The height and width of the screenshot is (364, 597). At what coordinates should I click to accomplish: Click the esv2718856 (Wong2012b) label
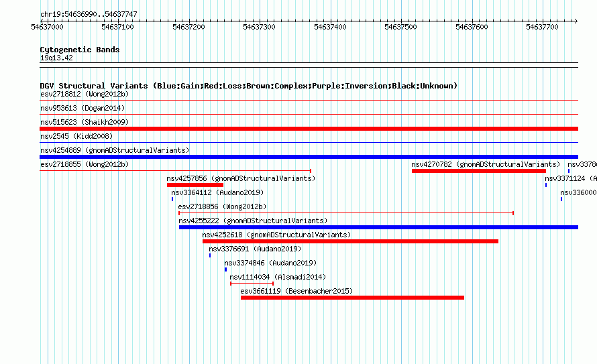pyautogui.click(x=222, y=206)
